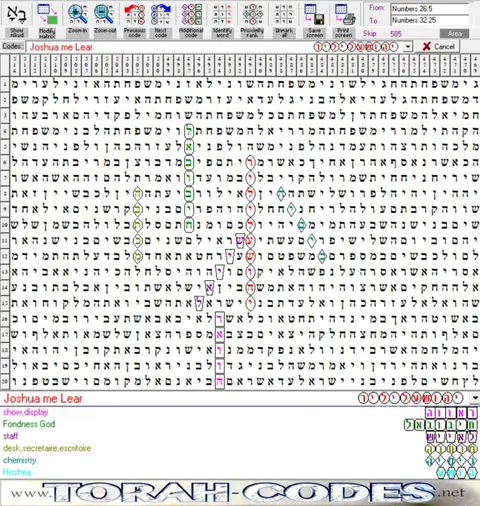Click the 'Additional code' label button
Image resolution: width=480 pixels, height=506 pixels.
point(191,33)
